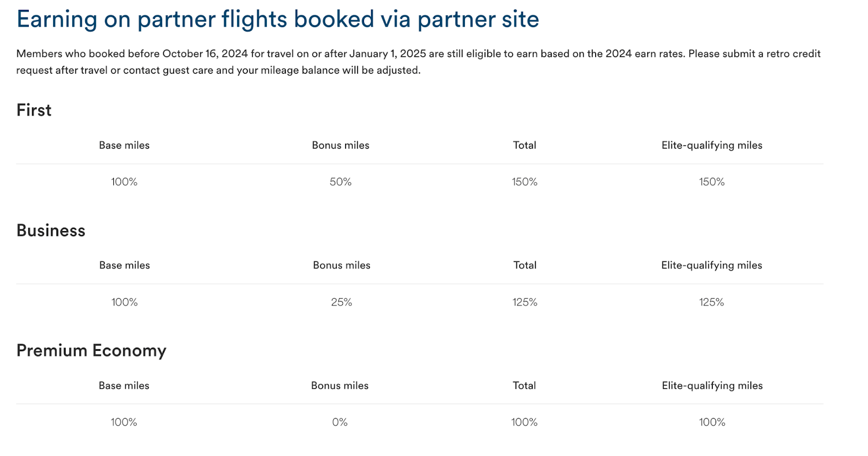Click the Total header in Business table
Viewport: 868px width, 456px height.
525,265
